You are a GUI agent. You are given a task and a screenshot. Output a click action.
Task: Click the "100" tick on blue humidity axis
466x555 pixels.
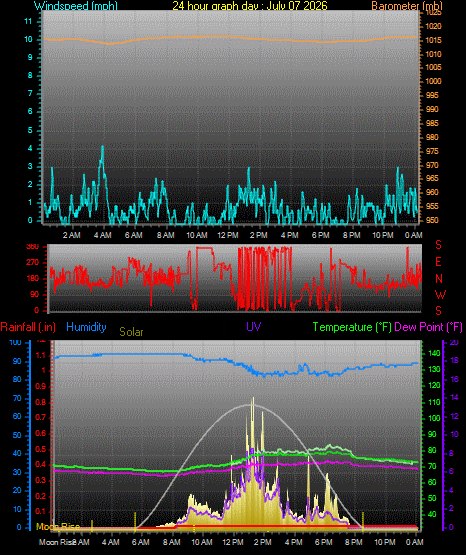[15, 343]
